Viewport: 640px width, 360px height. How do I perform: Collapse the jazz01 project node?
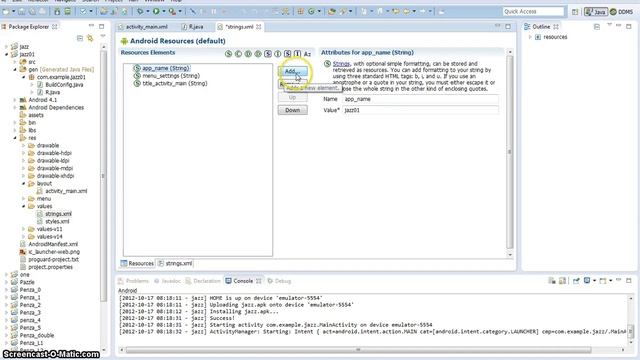(7, 54)
